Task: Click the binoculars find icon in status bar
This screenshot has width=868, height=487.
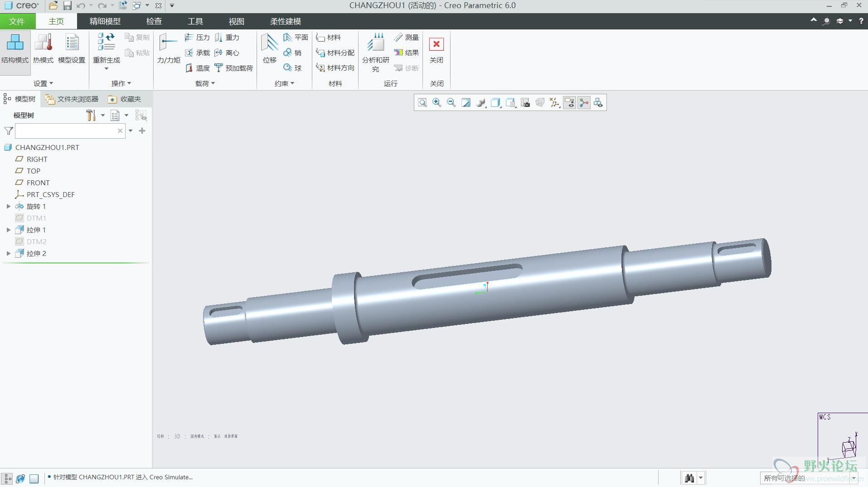Action: [x=689, y=478]
